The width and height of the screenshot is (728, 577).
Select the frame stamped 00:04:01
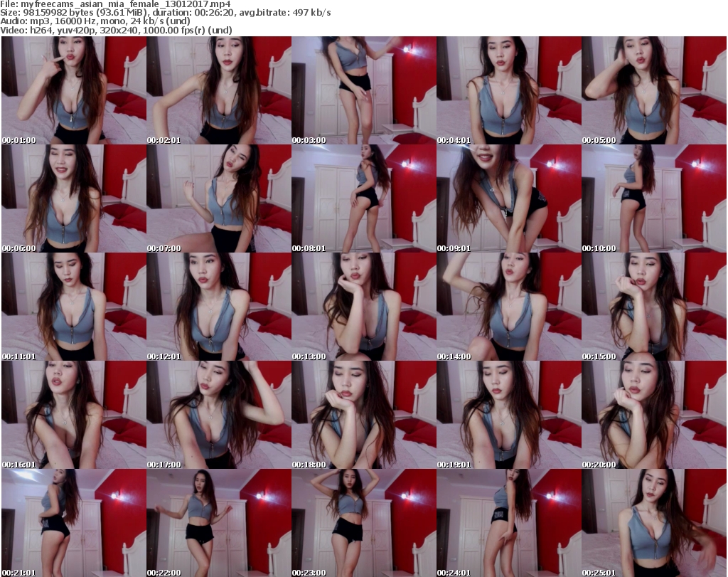(x=509, y=90)
